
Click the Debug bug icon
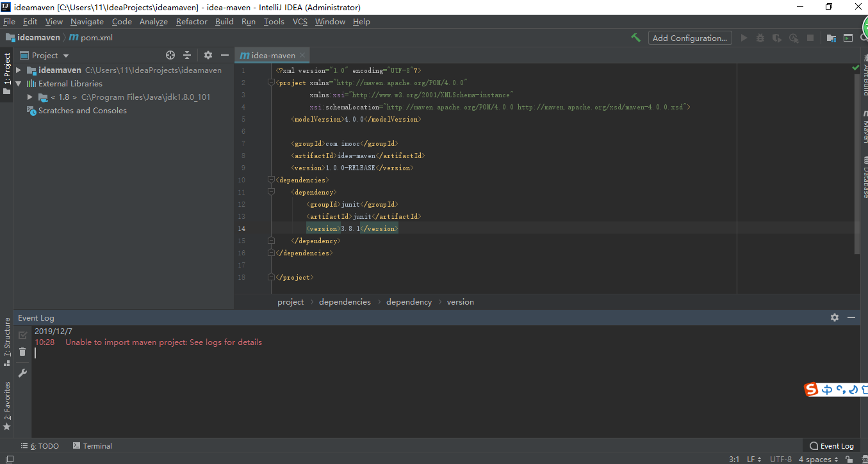click(760, 38)
